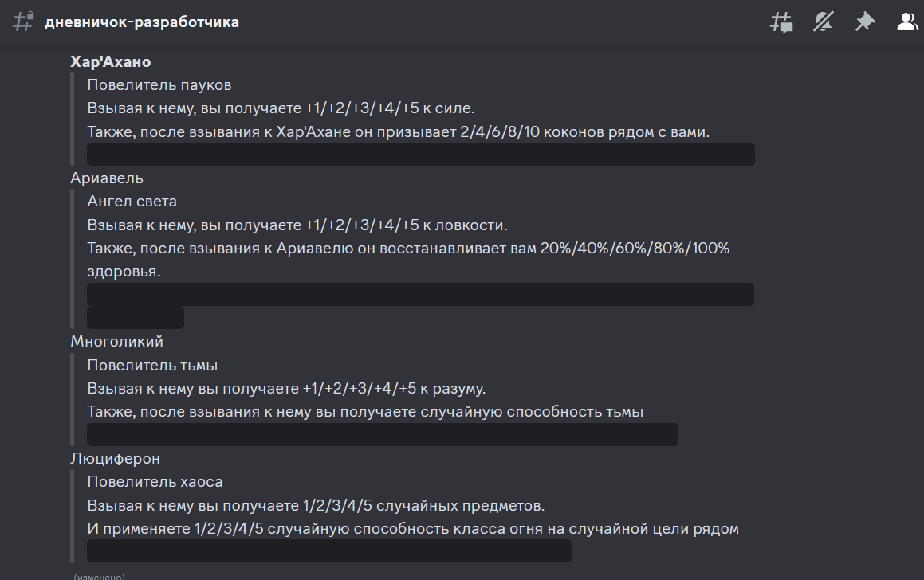Reveal the spoiler under Многоликий section

pyautogui.click(x=382, y=435)
